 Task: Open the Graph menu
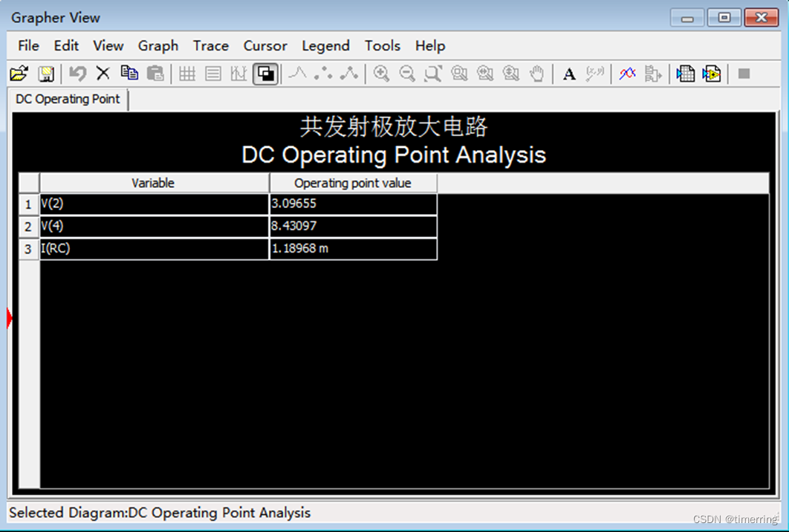pos(158,46)
